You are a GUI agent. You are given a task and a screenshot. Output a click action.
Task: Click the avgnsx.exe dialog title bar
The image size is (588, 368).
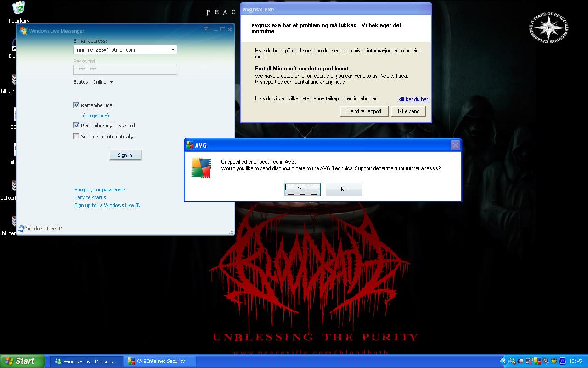[336, 9]
